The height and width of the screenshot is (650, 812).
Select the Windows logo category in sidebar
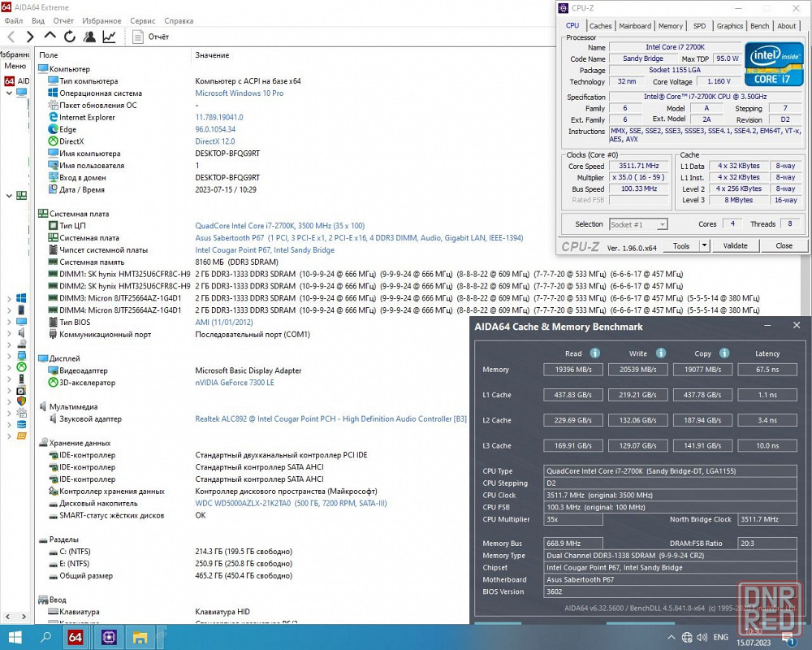pyautogui.click(x=21, y=298)
